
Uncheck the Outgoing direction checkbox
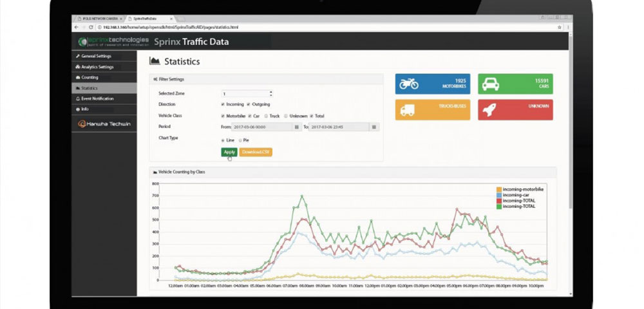click(249, 105)
